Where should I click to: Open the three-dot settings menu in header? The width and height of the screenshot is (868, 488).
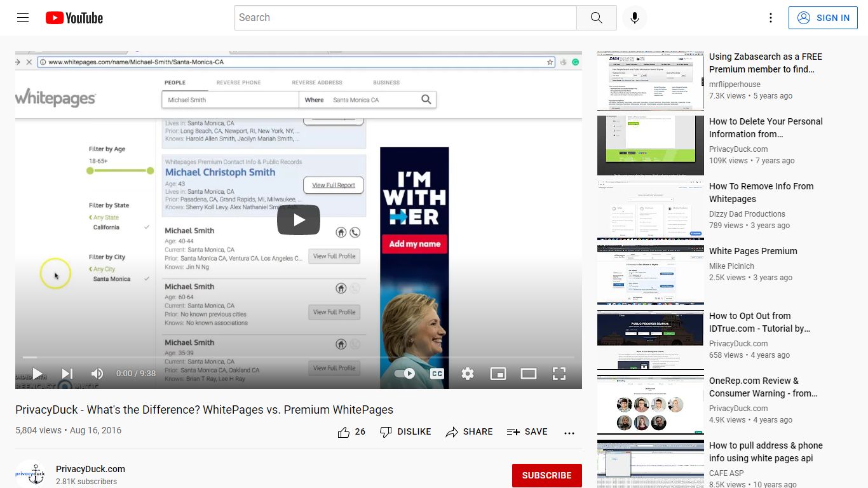(770, 18)
